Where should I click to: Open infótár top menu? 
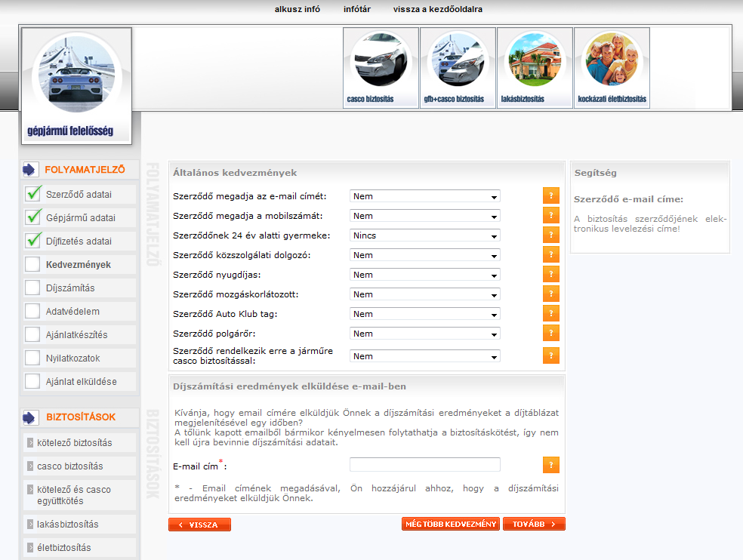coord(357,9)
